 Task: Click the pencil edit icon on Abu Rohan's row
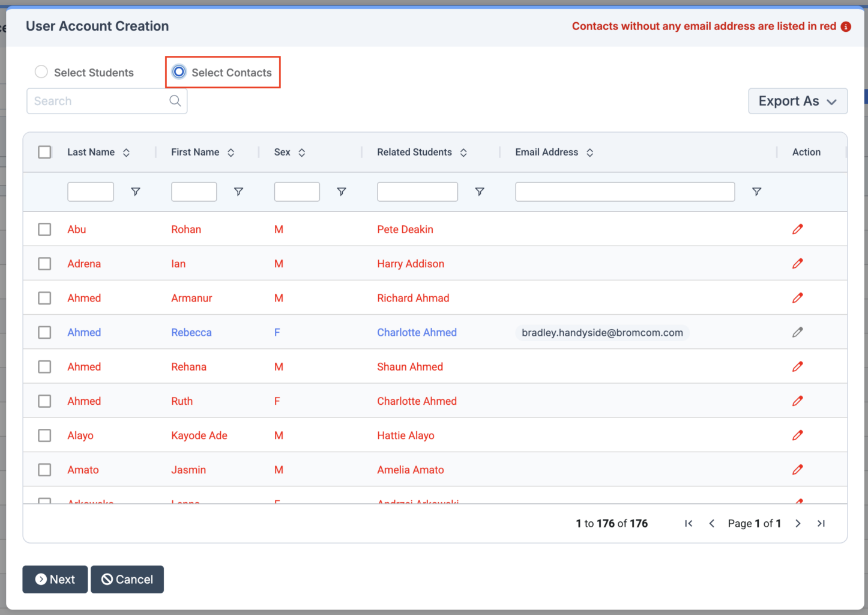(798, 229)
